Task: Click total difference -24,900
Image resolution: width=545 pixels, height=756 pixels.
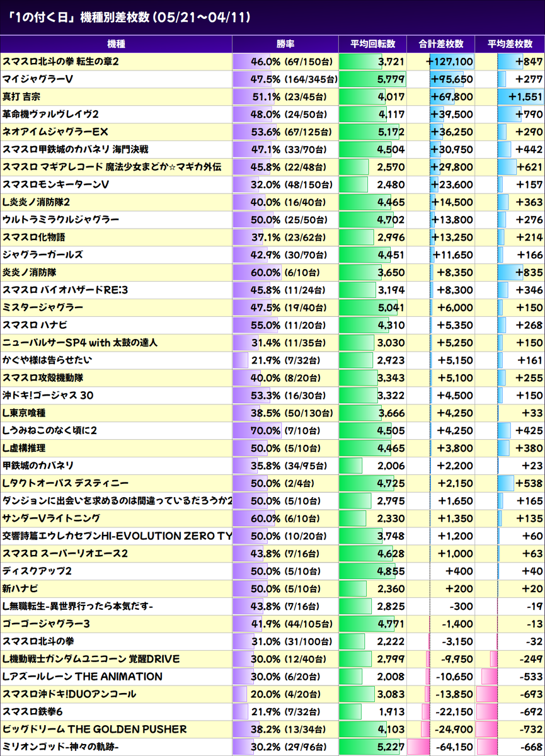Action: (454, 730)
